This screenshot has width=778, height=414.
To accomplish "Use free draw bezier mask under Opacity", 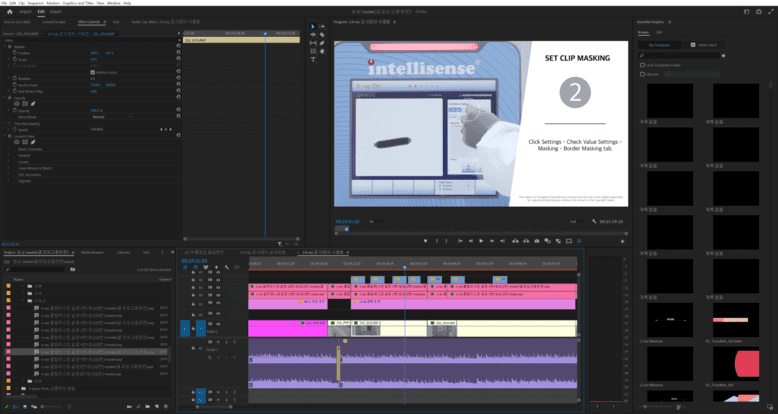I will (33, 104).
